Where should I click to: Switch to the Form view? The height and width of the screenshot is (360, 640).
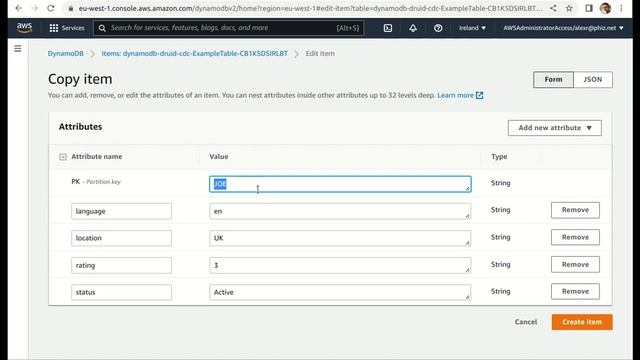pyautogui.click(x=553, y=80)
